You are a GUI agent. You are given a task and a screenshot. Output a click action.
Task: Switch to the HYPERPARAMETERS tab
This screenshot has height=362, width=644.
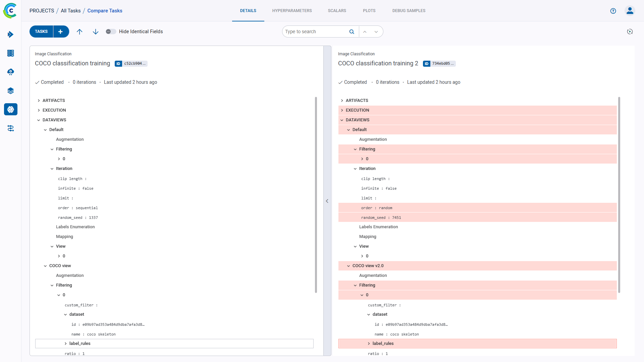click(x=292, y=10)
